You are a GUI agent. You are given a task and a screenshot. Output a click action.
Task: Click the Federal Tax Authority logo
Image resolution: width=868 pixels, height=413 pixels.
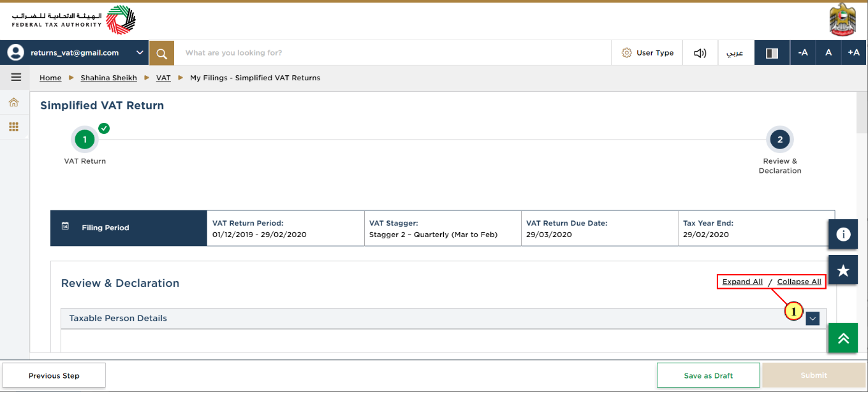click(x=73, y=20)
